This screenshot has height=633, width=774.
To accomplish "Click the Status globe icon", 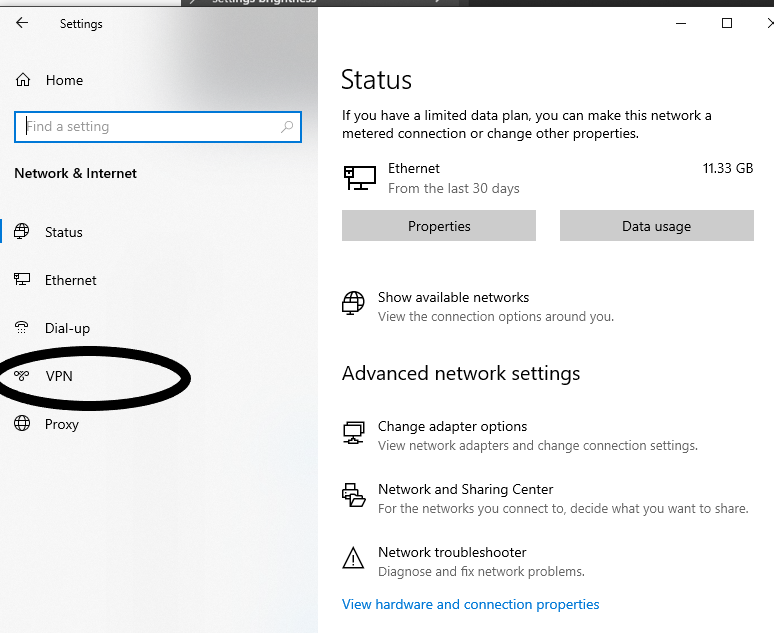I will pos(23,232).
